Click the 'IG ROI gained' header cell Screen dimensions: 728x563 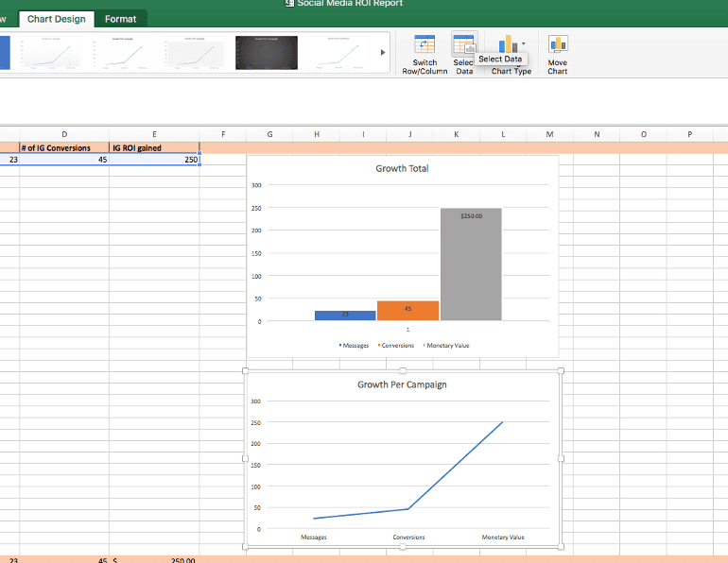(154, 147)
